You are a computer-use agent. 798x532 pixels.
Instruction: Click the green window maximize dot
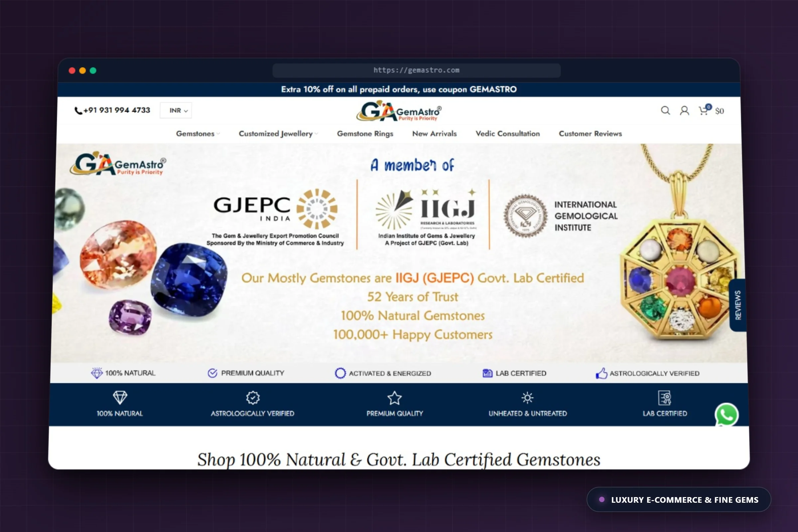[x=93, y=70]
